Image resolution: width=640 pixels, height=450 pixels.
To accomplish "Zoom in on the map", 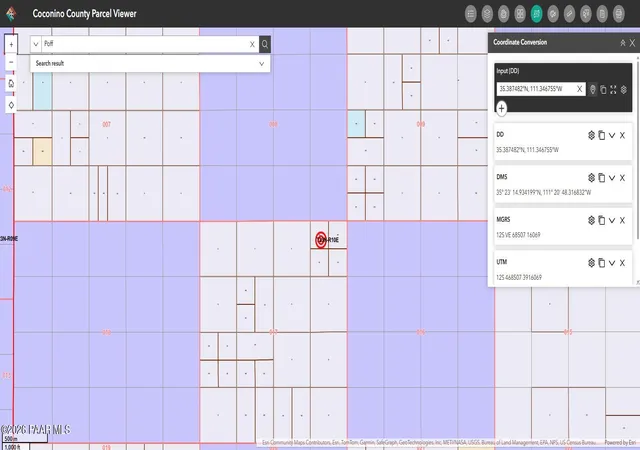I will coord(11,44).
